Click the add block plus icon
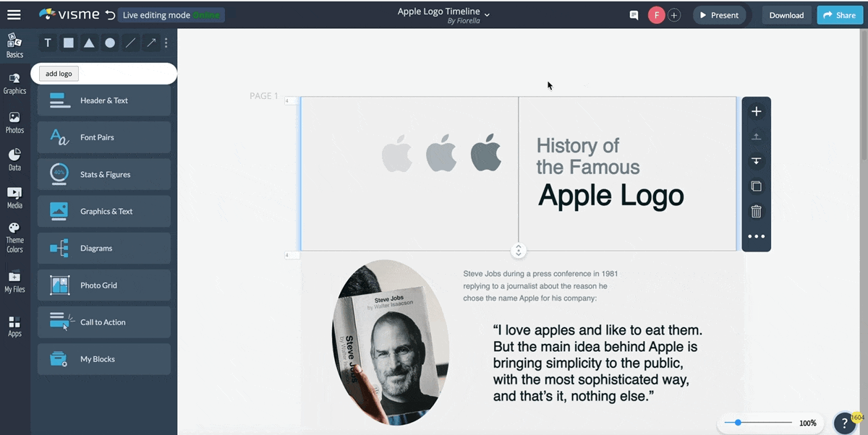 pyautogui.click(x=756, y=111)
